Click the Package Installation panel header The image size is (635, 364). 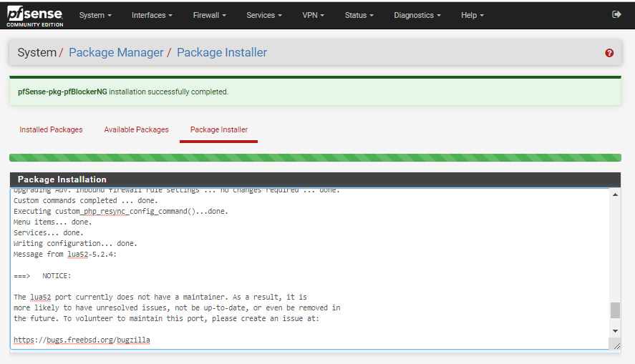pos(315,179)
